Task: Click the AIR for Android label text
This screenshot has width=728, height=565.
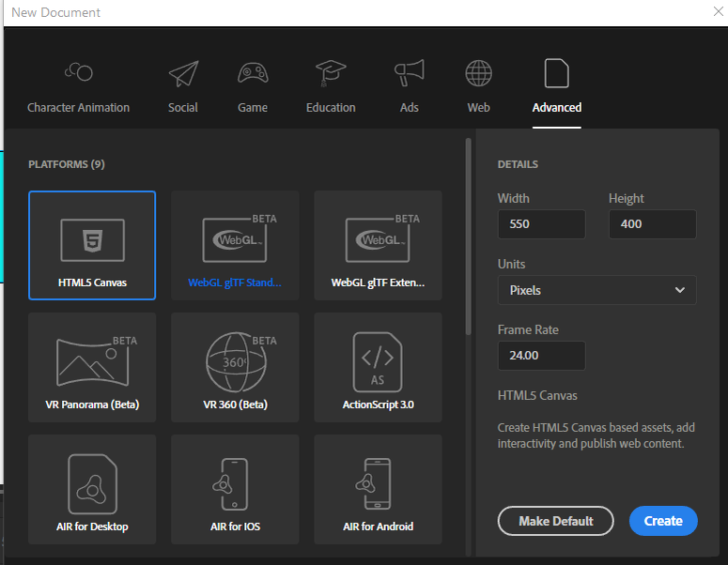Action: (x=379, y=527)
